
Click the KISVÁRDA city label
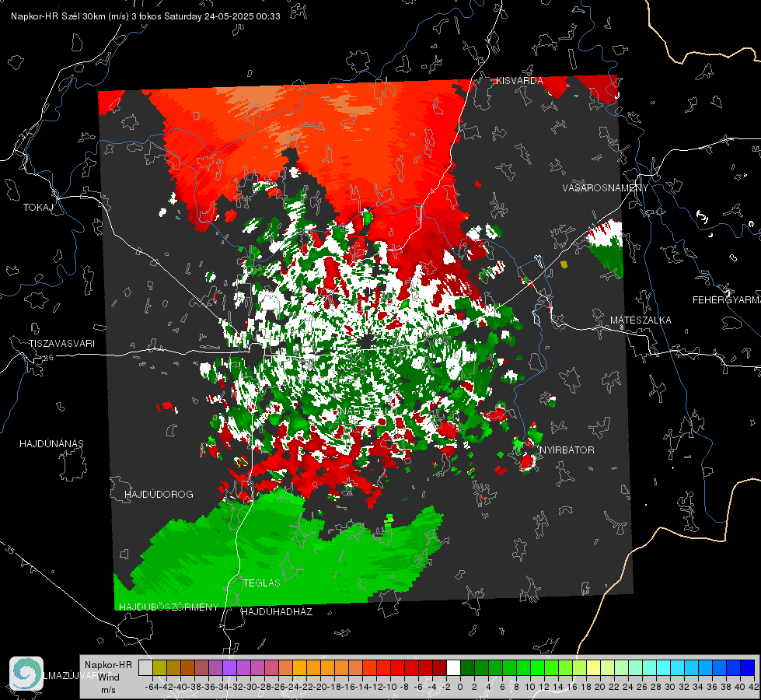(519, 81)
